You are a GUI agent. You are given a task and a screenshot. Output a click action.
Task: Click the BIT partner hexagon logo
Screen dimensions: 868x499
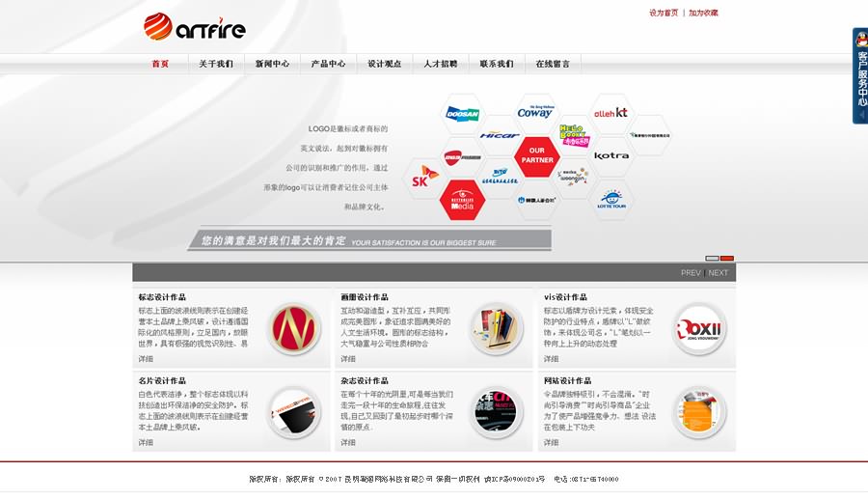pyautogui.click(x=500, y=178)
